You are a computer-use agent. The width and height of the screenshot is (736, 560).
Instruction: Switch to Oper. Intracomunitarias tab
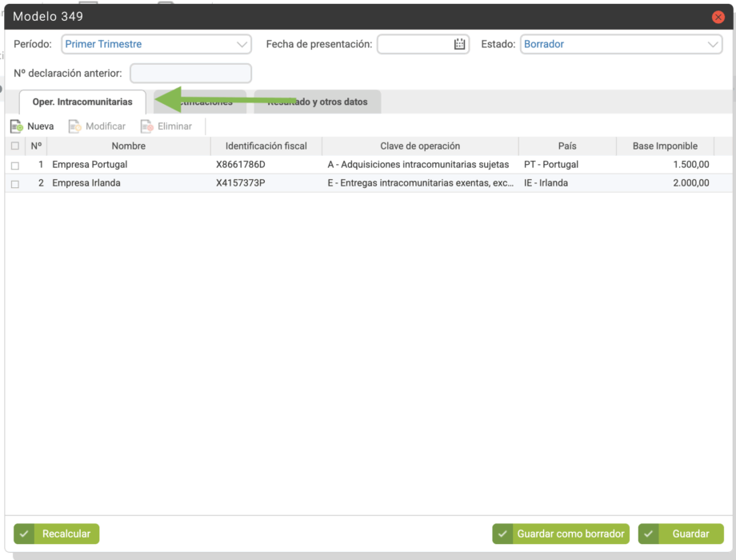82,102
